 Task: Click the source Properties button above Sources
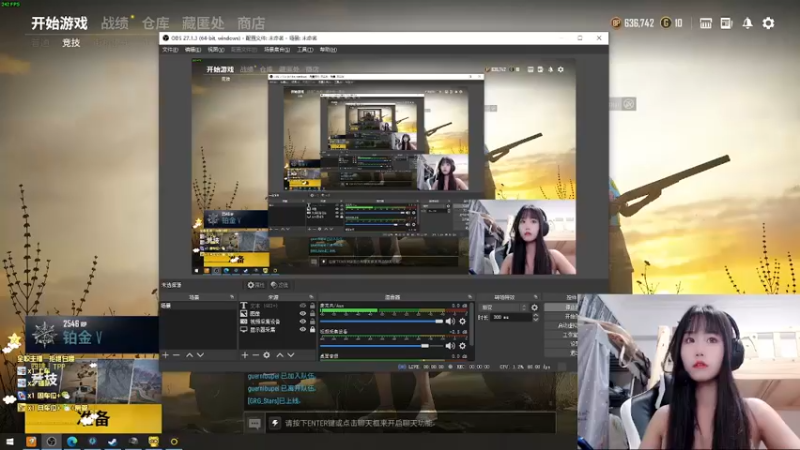(256, 285)
